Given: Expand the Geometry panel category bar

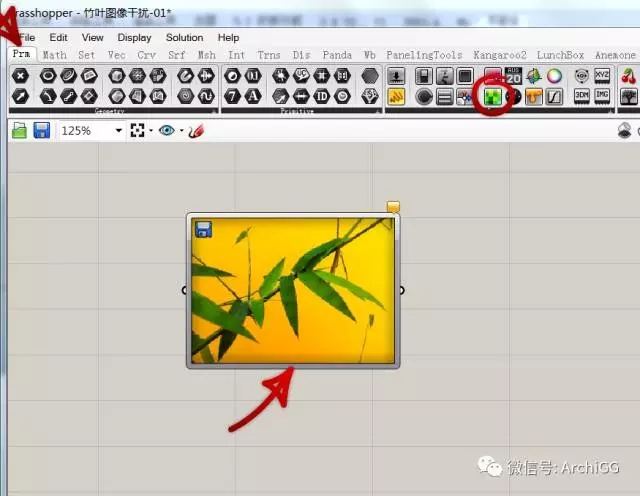Looking at the screenshot, I should click(113, 111).
